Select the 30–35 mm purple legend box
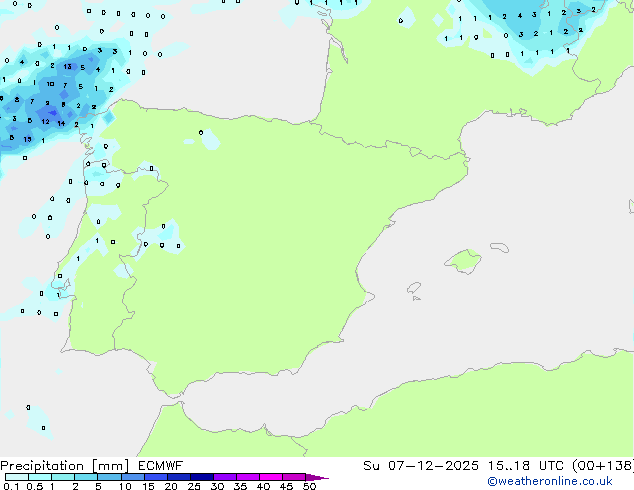This screenshot has width=634, height=490. click(x=225, y=477)
